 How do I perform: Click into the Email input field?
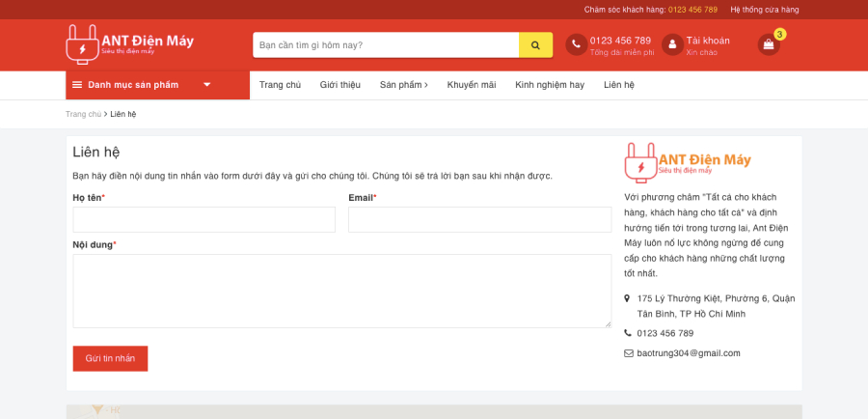point(480,219)
